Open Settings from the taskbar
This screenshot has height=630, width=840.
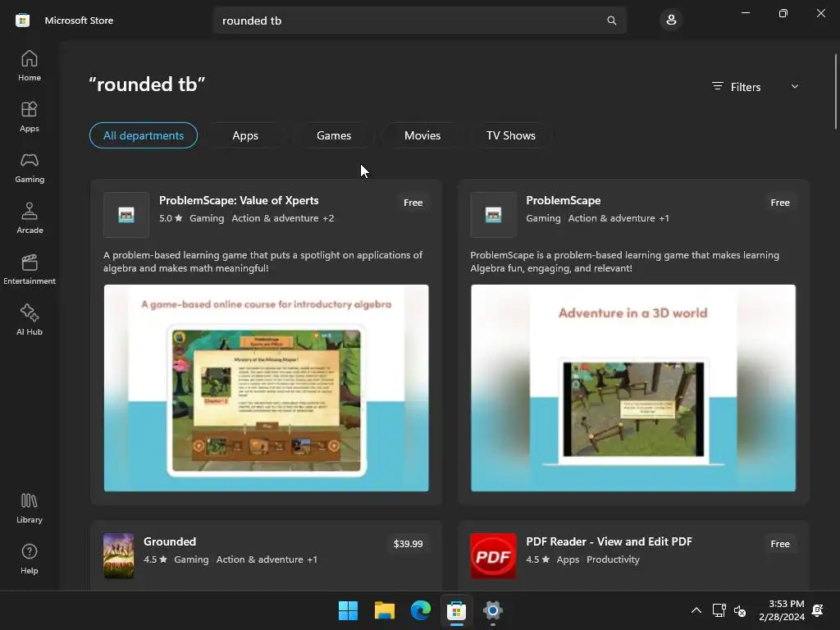point(493,610)
